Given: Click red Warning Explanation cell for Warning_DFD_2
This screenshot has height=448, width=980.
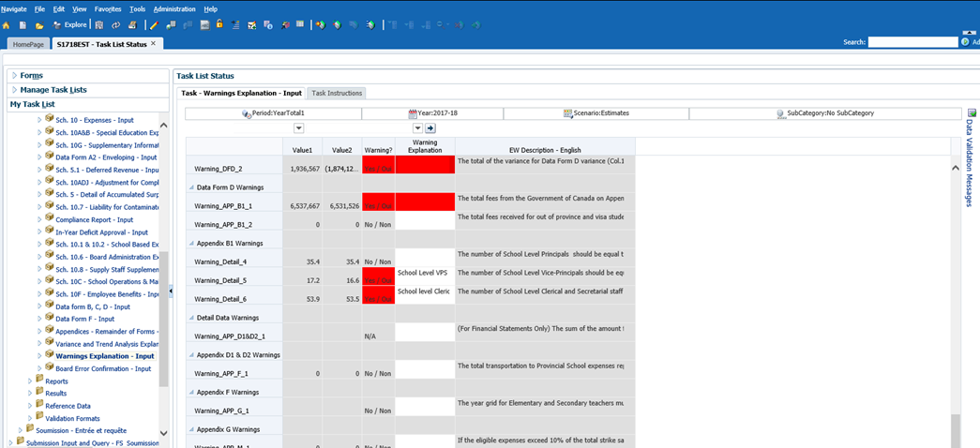Looking at the screenshot, I should click(x=425, y=165).
